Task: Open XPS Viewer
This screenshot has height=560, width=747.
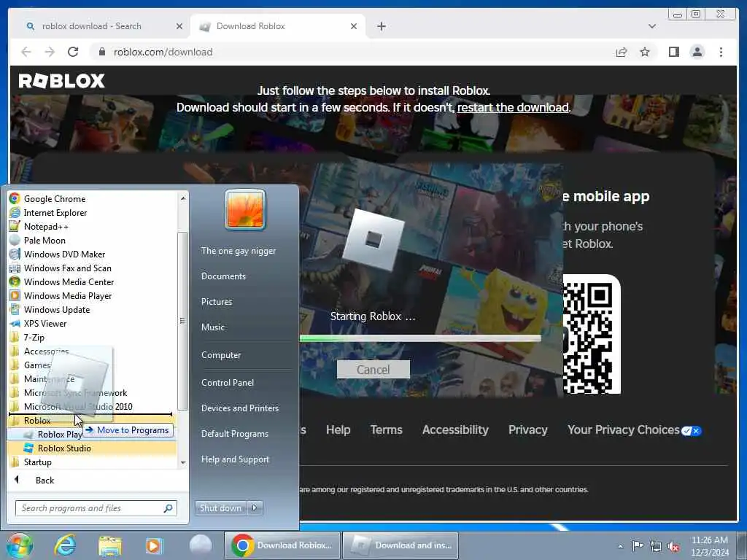Action: point(45,323)
